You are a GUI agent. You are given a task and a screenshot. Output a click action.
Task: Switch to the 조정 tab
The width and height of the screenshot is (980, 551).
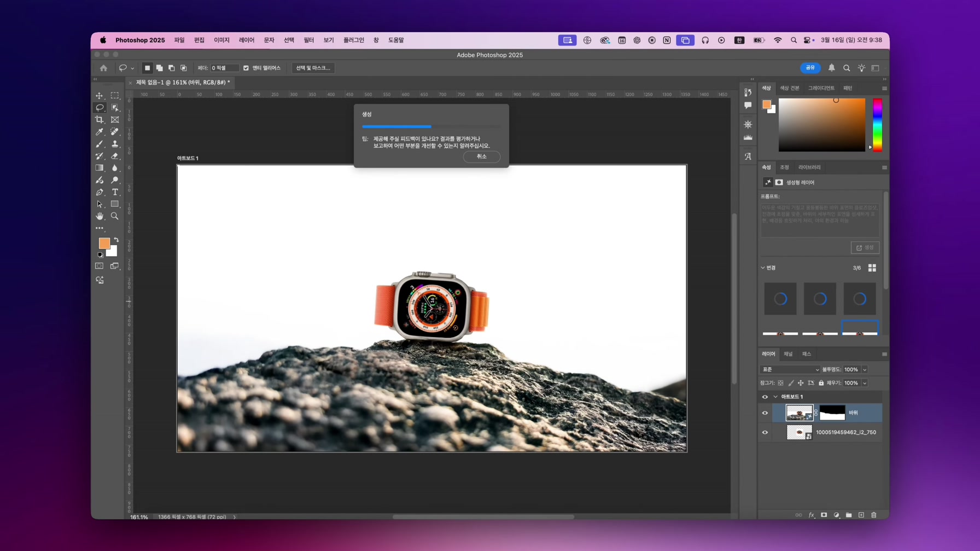(x=784, y=167)
